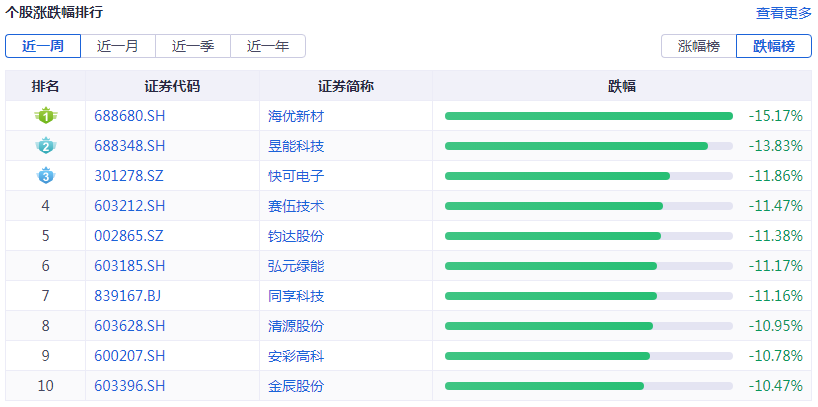Click the green bar for 昱能科技
Image resolution: width=818 pixels, height=407 pixels.
pos(576,146)
